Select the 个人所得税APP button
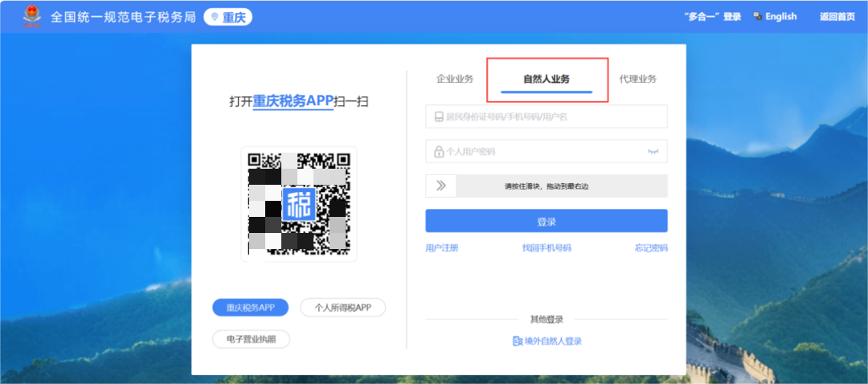Viewport: 868px width, 384px height. tap(342, 307)
